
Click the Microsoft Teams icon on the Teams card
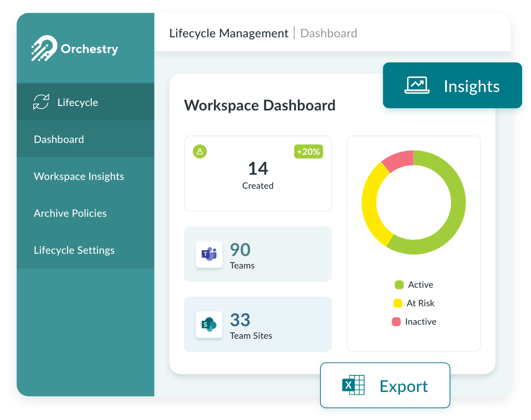coord(208,254)
